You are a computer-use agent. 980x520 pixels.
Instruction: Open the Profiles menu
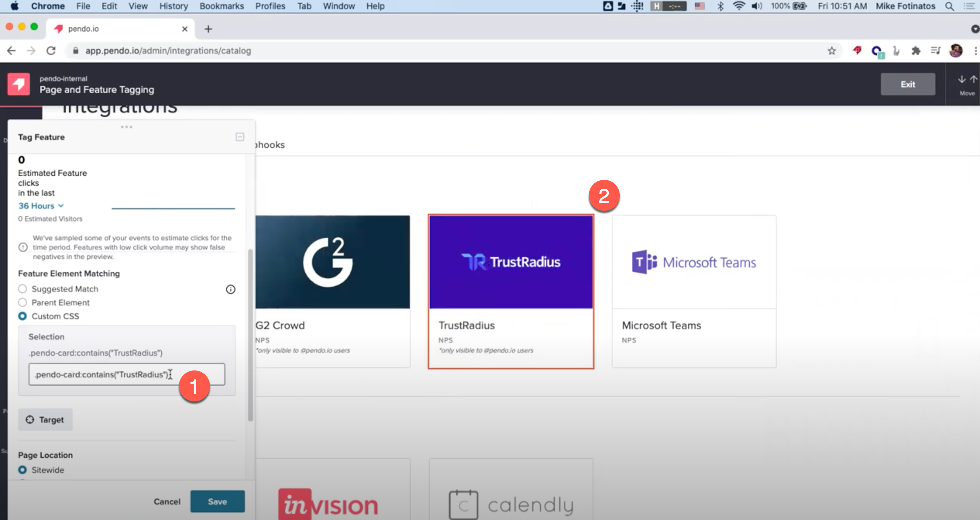[x=270, y=6]
